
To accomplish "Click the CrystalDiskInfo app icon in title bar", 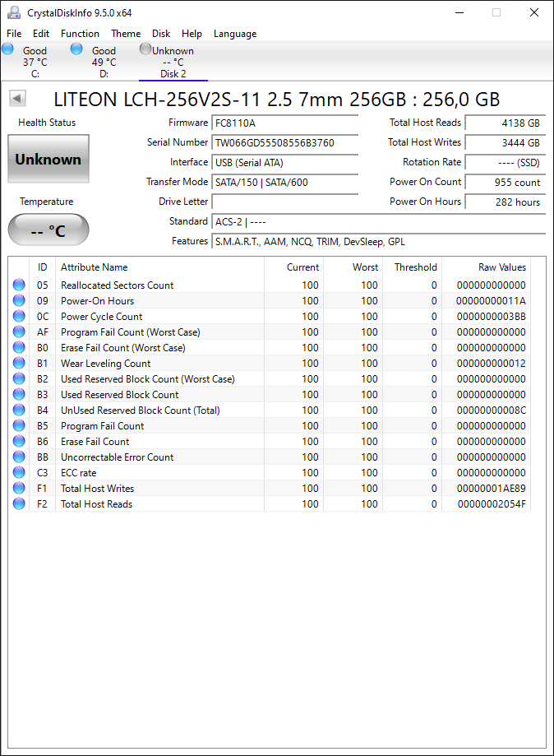I will point(14,12).
